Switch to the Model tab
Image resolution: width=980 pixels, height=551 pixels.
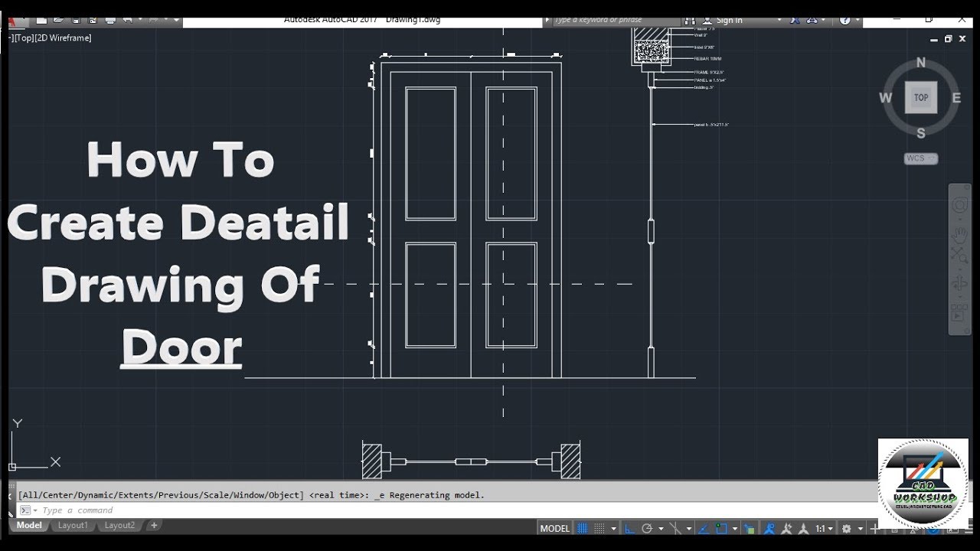pos(29,526)
